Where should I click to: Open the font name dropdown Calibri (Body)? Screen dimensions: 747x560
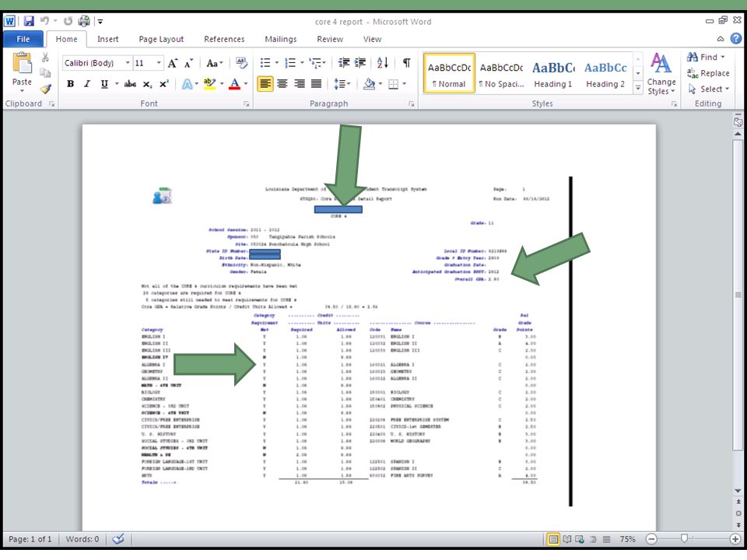(128, 63)
